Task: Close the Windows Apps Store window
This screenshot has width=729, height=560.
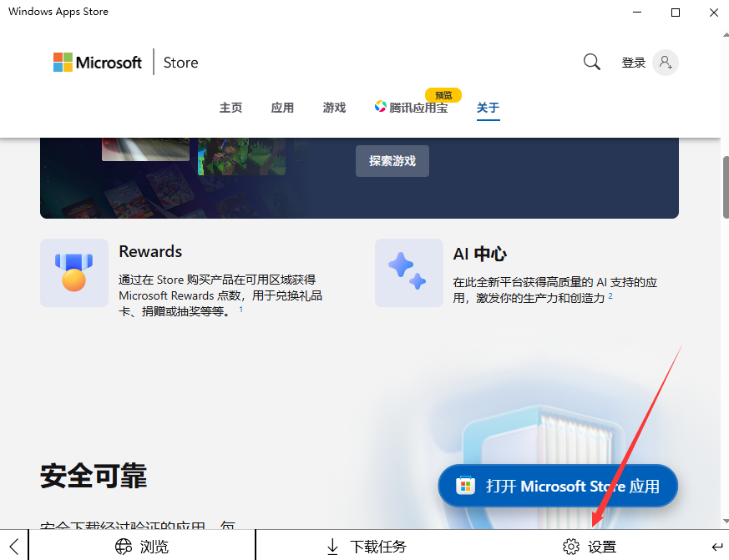Action: coord(714,12)
